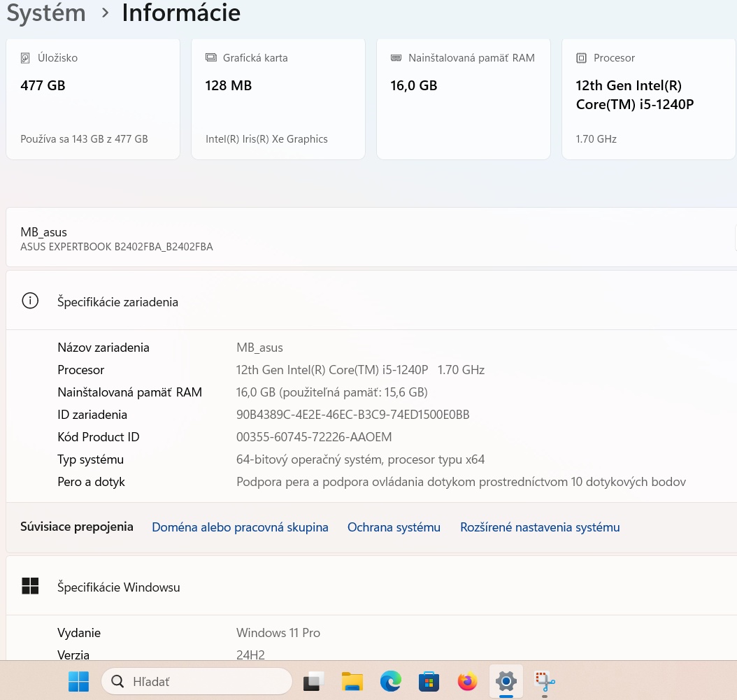The height and width of the screenshot is (700, 737).
Task: Open Microsoft Edge from the taskbar
Action: [x=390, y=681]
